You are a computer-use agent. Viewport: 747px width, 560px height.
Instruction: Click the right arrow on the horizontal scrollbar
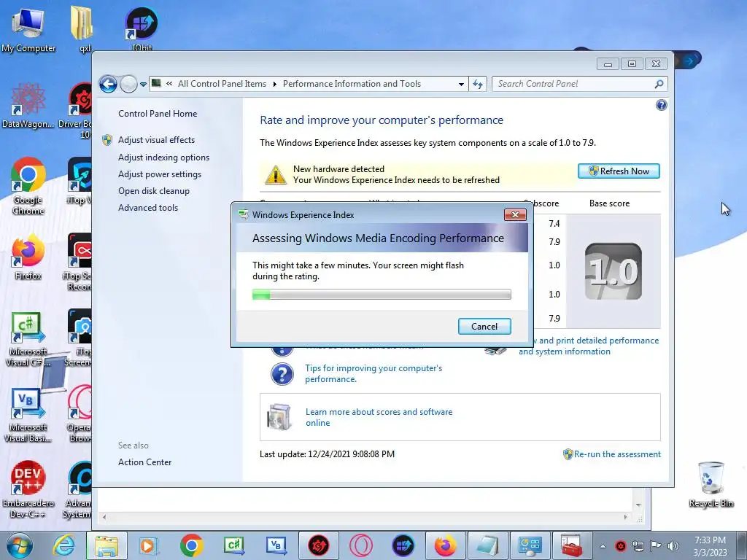tap(625, 517)
